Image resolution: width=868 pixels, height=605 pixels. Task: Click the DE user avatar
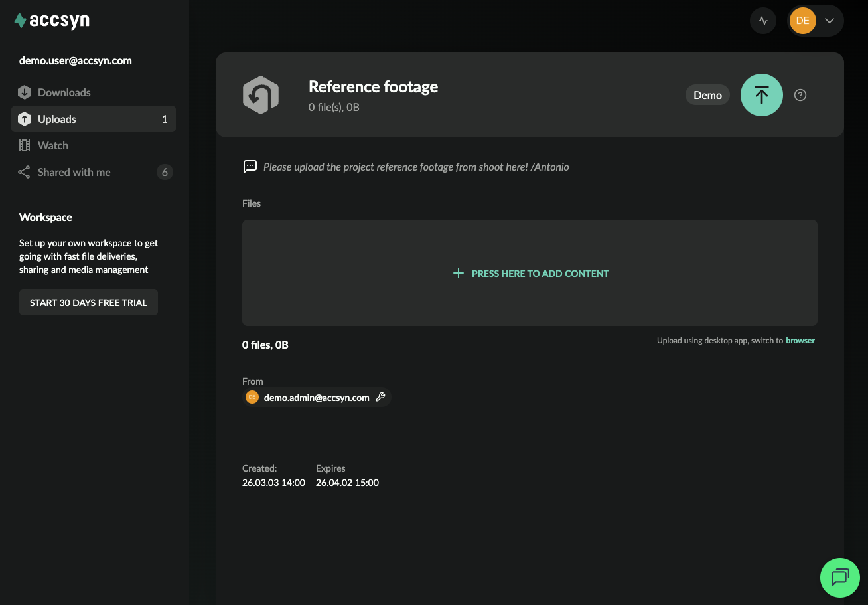coord(802,21)
